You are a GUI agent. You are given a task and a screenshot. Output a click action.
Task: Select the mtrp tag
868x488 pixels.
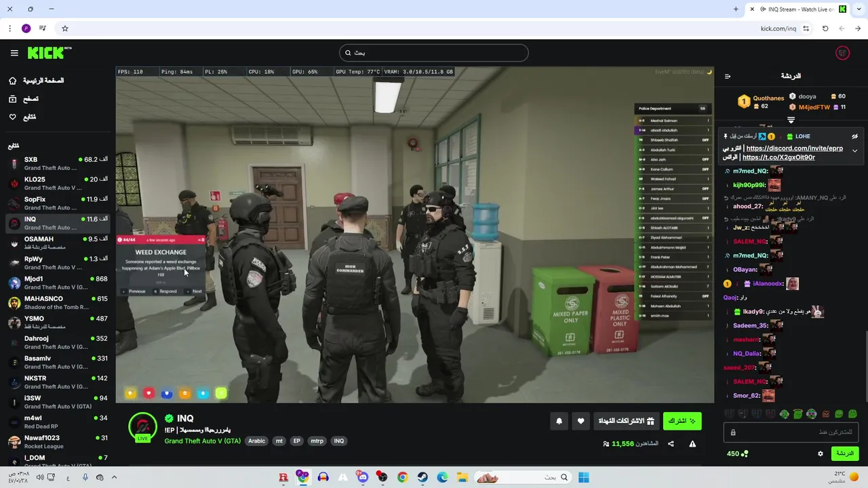point(317,441)
